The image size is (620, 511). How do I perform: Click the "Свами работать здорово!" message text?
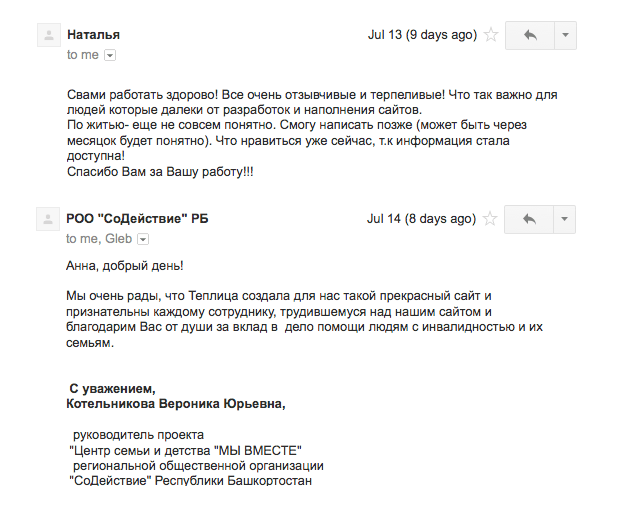160,95
